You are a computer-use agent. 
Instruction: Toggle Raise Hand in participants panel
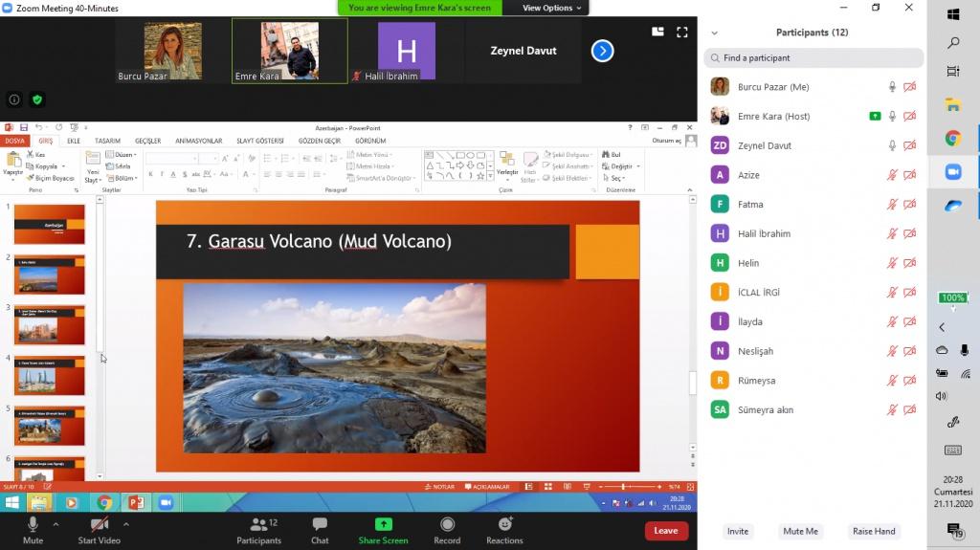pyautogui.click(x=873, y=531)
